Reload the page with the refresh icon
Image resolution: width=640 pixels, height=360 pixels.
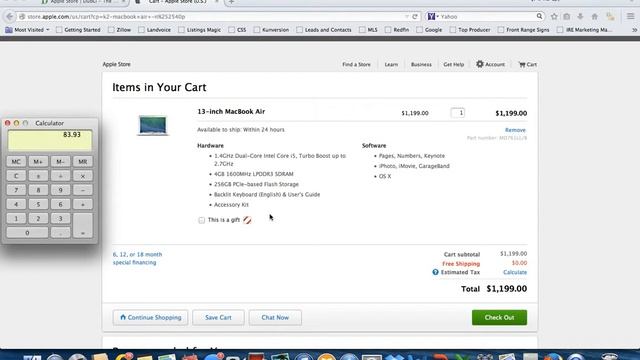415,17
